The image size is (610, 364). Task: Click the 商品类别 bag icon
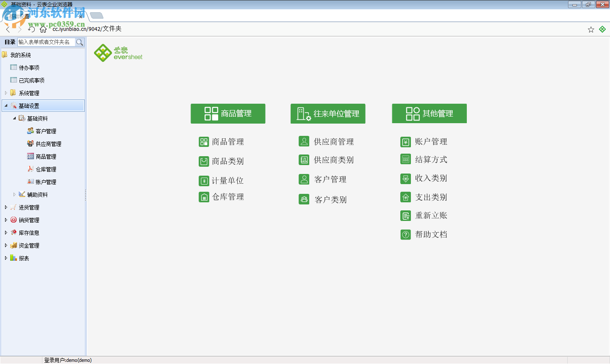click(204, 161)
